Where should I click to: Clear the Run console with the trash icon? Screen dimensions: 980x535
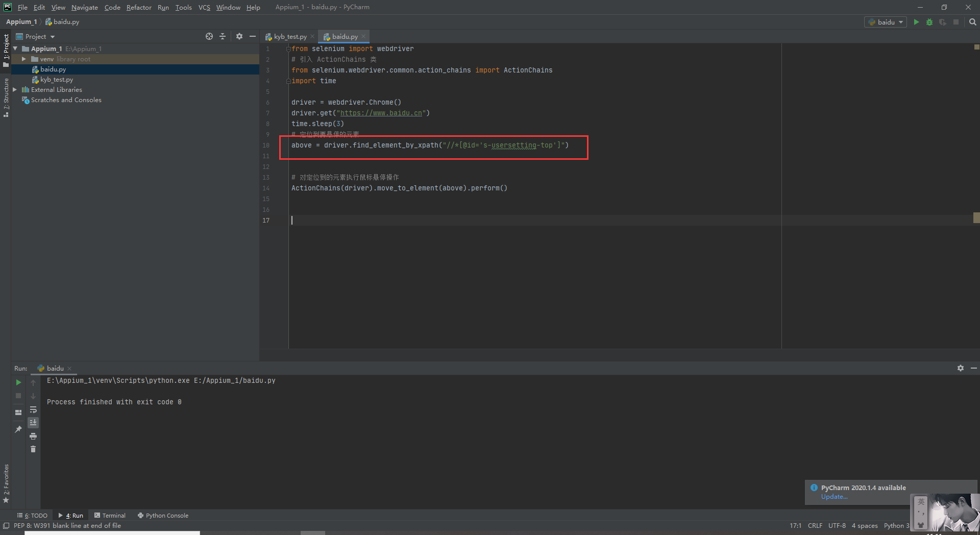33,449
